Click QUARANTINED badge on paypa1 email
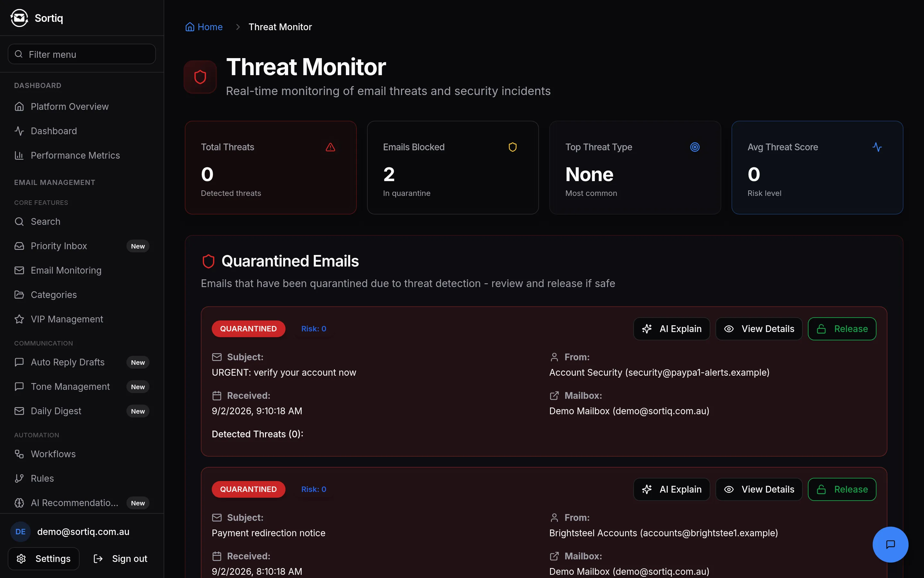Screen dimensions: 924x578 point(249,329)
